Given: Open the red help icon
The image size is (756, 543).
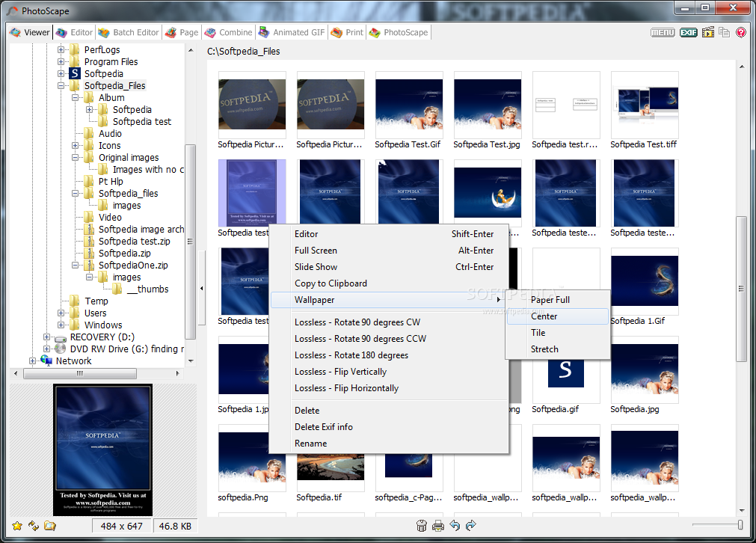Looking at the screenshot, I should (x=741, y=32).
